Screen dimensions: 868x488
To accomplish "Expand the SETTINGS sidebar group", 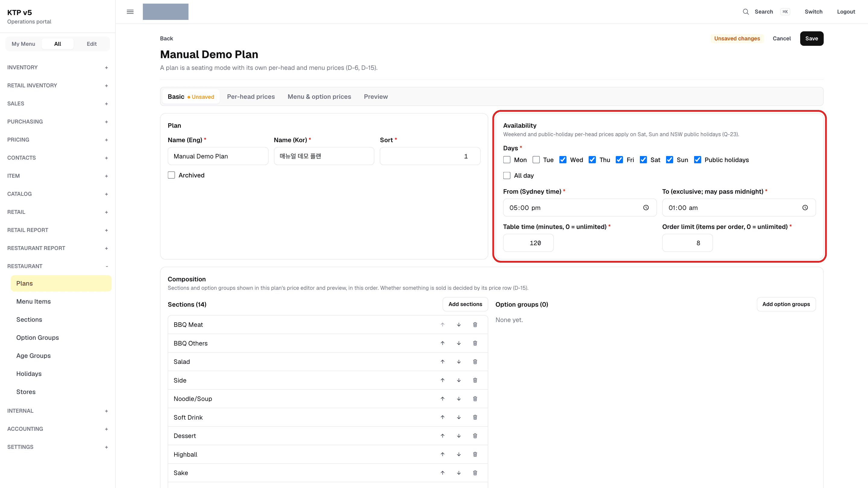I will [x=58, y=447].
